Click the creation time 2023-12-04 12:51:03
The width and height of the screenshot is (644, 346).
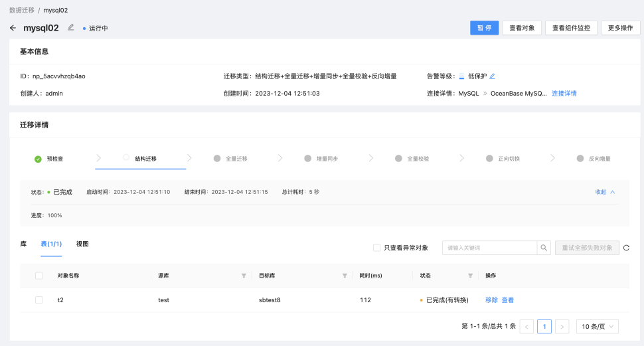(x=287, y=93)
